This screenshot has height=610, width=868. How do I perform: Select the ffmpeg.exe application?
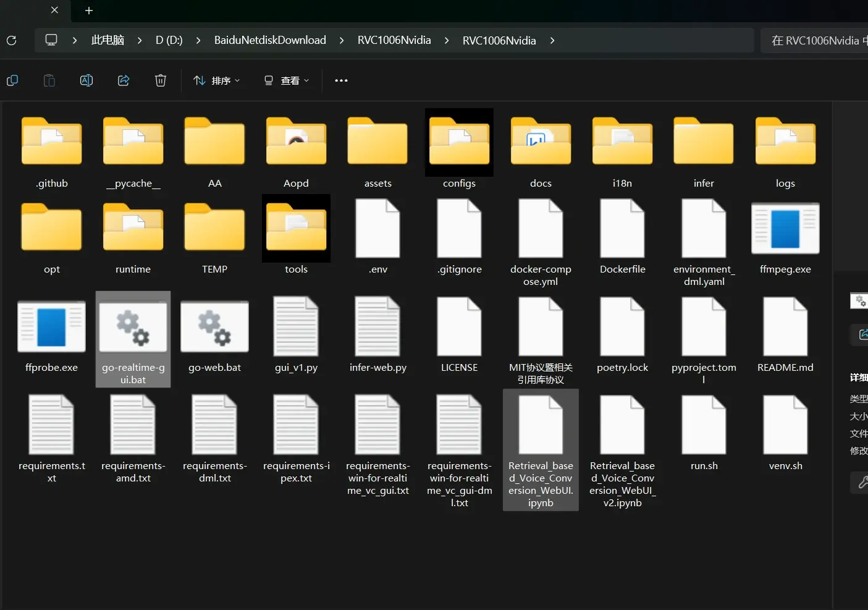tap(786, 238)
